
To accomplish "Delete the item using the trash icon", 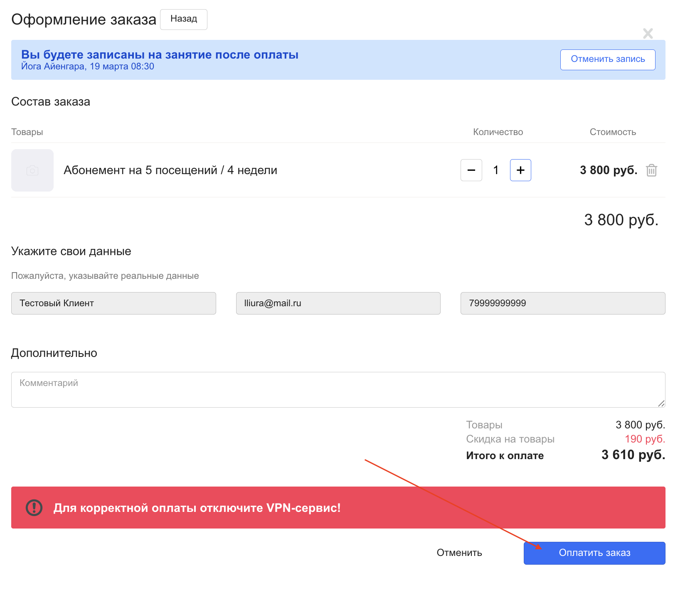I will point(651,170).
